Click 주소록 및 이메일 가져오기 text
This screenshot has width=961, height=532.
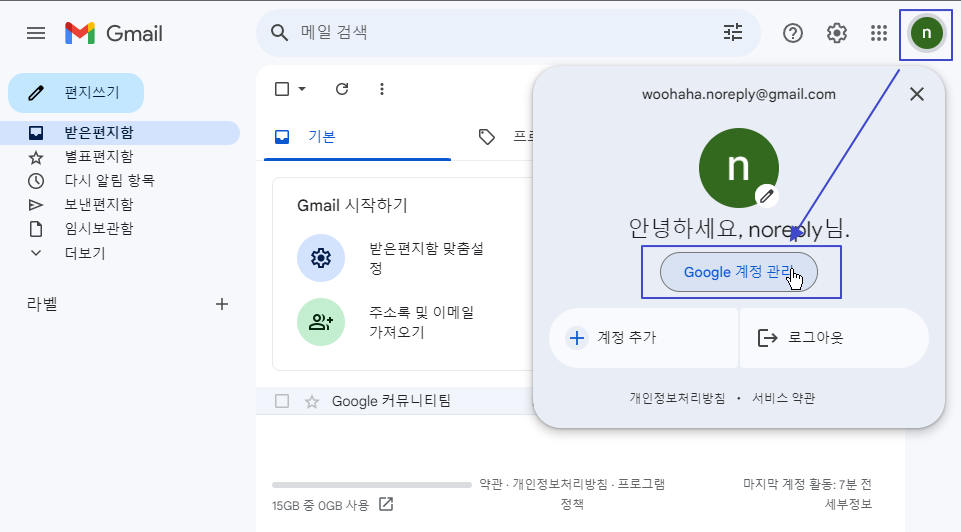(x=422, y=322)
